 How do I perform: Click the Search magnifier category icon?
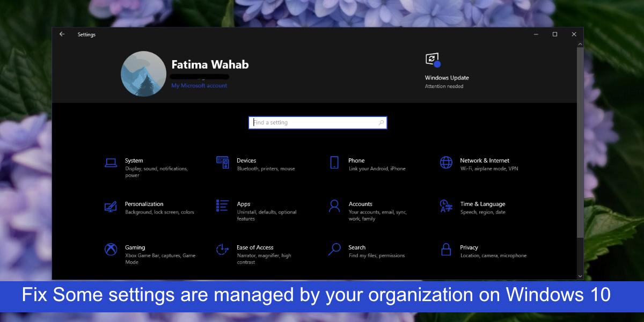click(334, 250)
